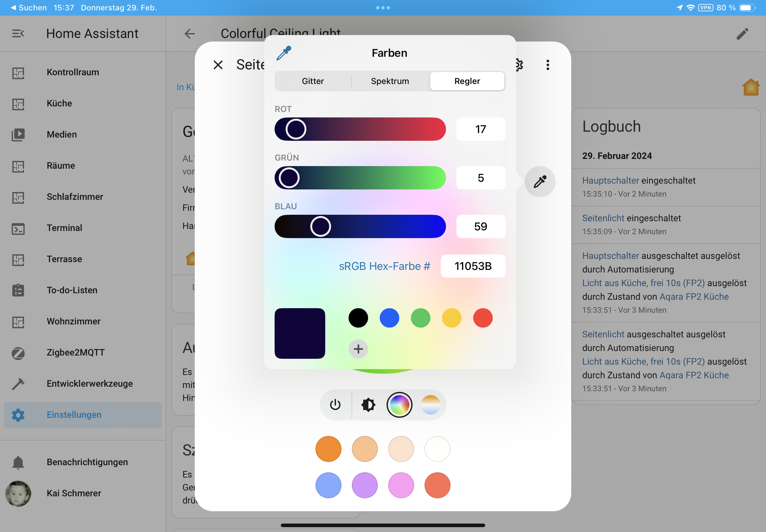Viewport: 766px width, 532px height.
Task: Add a new color swatch with plus
Action: 358,349
